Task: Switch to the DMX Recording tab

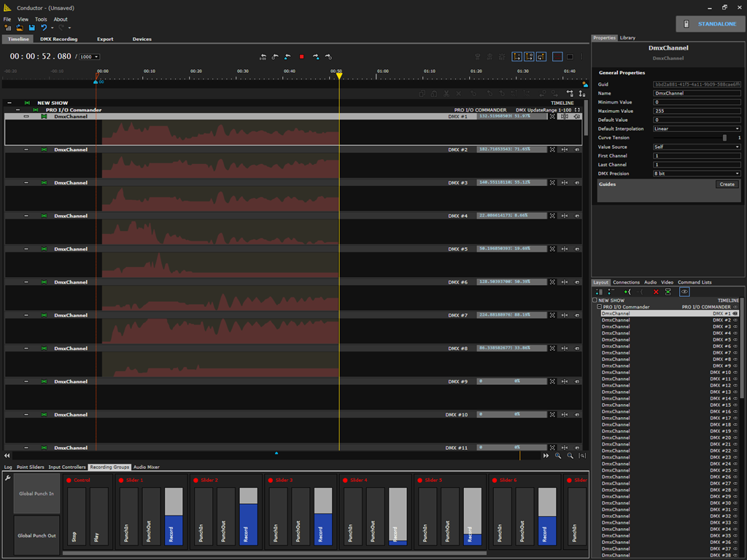Action: 58,39
